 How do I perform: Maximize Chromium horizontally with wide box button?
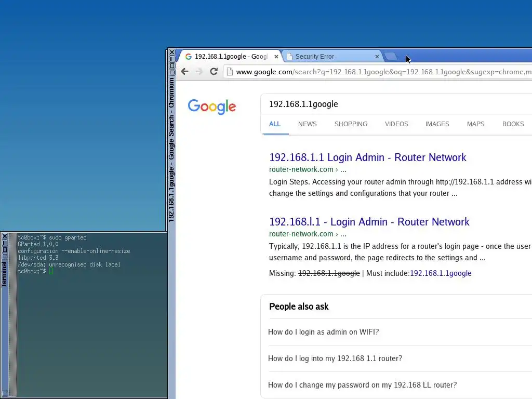pos(172,72)
